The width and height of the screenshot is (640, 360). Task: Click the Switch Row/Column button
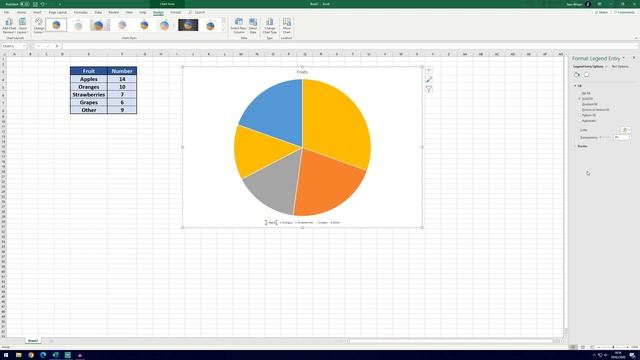pyautogui.click(x=238, y=25)
